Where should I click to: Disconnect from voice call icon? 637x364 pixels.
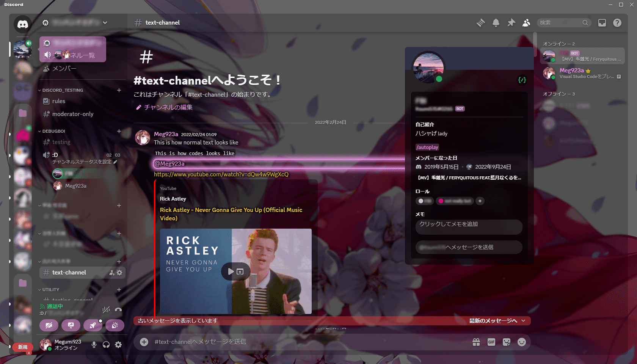pos(118,310)
